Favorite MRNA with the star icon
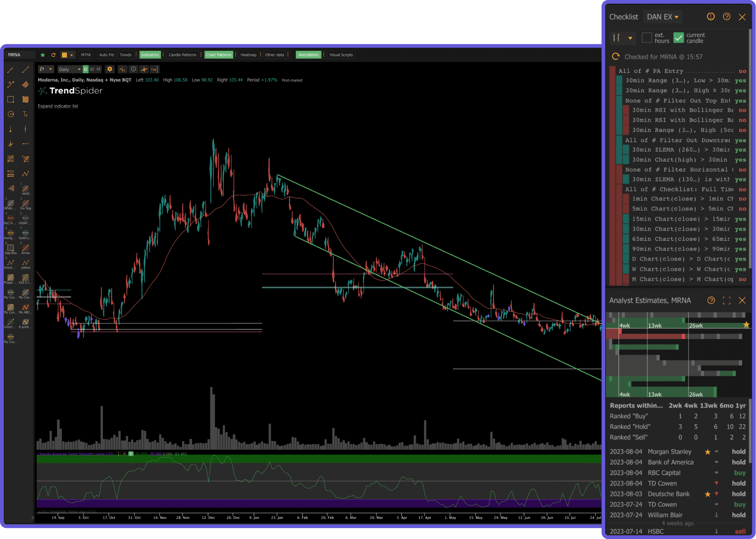This screenshot has height=539, width=756. (x=43, y=55)
